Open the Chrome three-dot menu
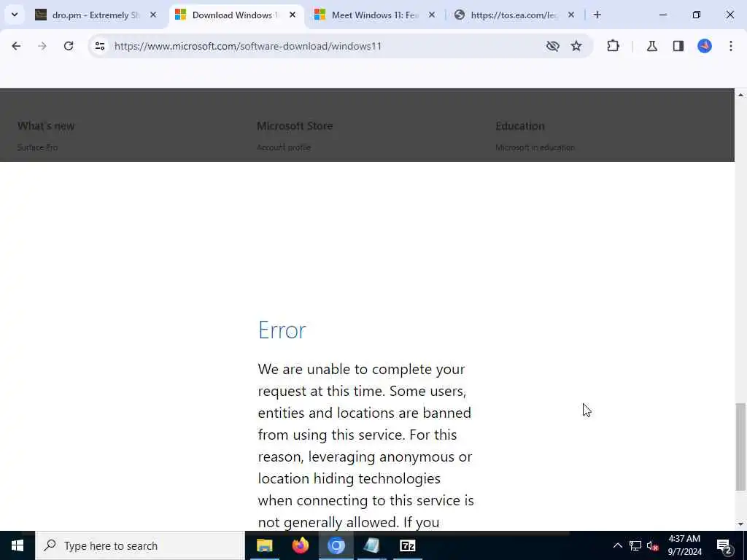This screenshot has width=747, height=560. [x=731, y=46]
